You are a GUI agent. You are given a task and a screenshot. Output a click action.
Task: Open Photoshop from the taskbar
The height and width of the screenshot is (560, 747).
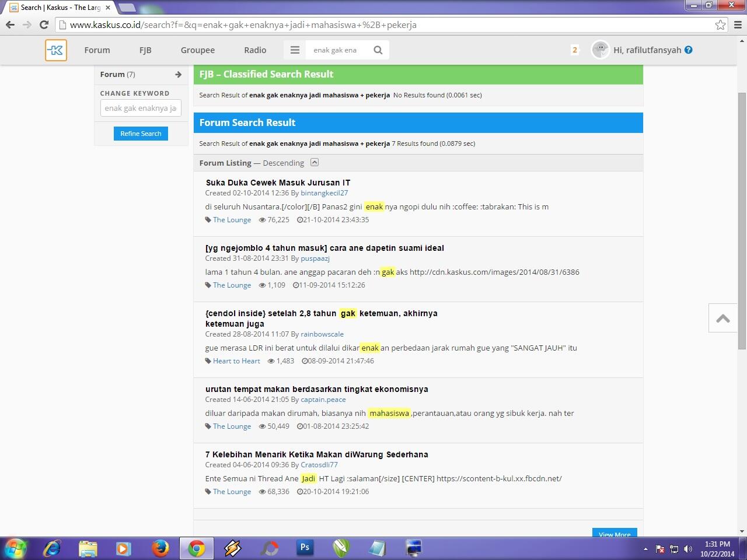click(x=305, y=548)
